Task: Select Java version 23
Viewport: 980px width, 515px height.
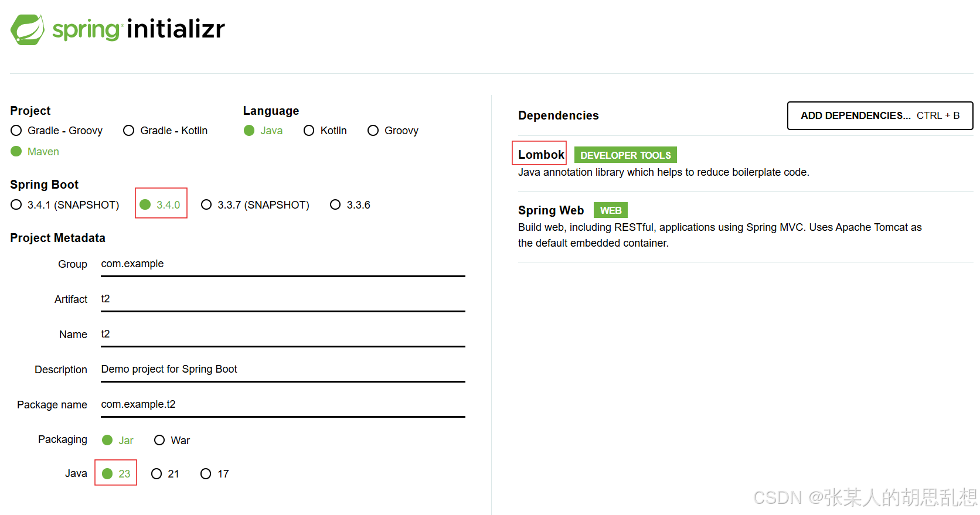Action: [x=116, y=474]
